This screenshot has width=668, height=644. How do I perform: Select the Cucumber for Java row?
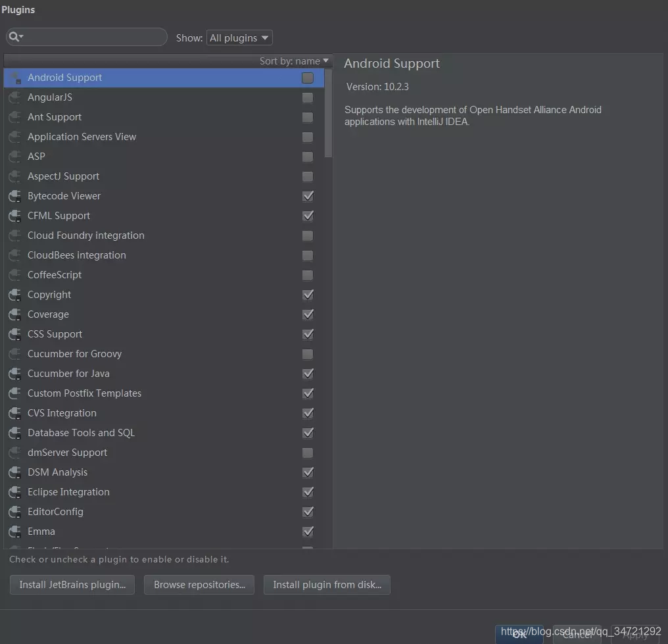[x=164, y=374]
